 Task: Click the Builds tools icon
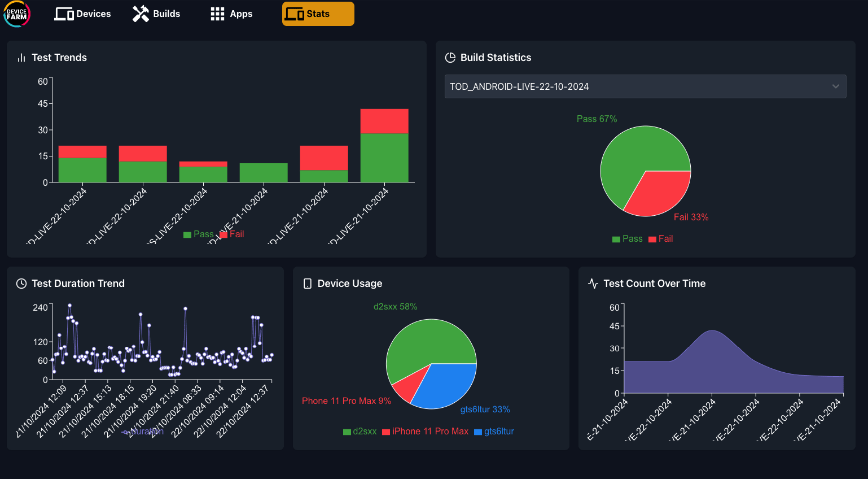[x=141, y=14]
